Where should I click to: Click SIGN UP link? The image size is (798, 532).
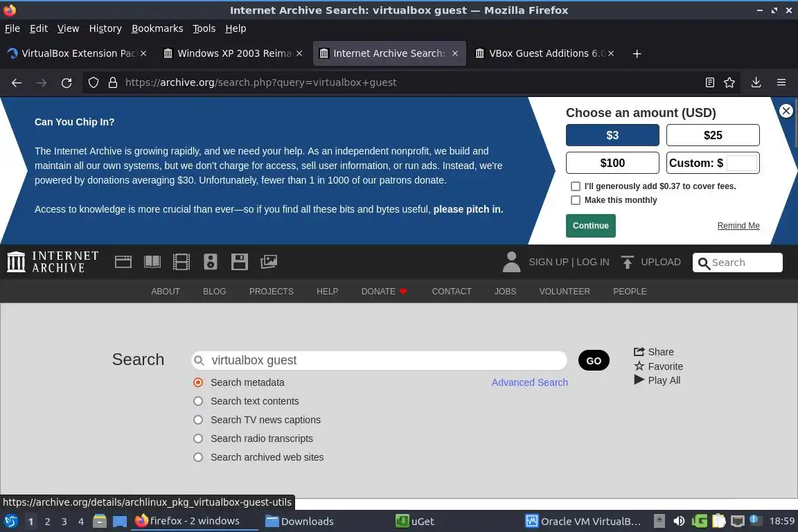click(x=548, y=262)
